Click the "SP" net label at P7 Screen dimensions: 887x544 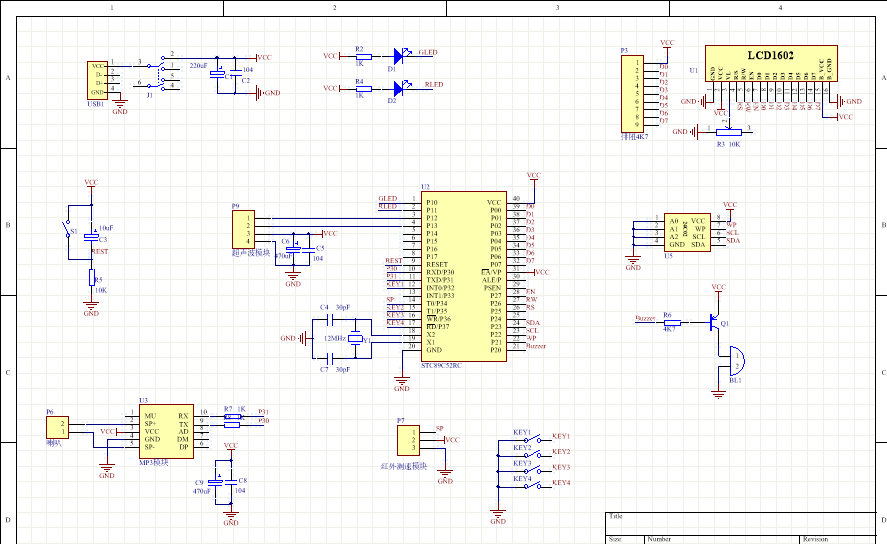[x=440, y=428]
